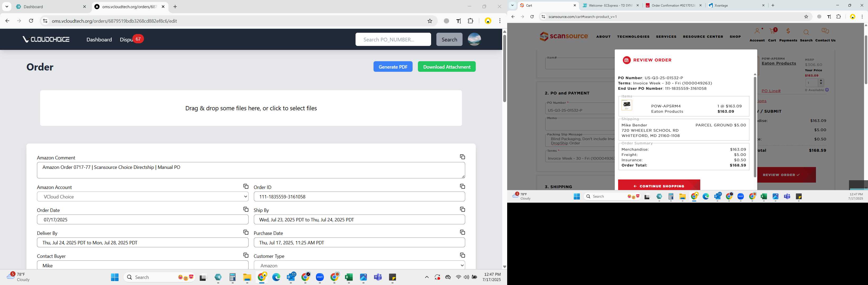Screen dimensions: 868x285
Task: Click the Search PO_NUMBER input field
Action: (x=393, y=39)
